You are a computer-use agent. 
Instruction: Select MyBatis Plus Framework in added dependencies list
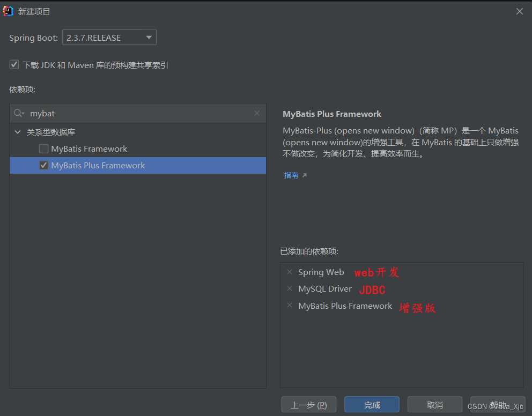tap(345, 306)
